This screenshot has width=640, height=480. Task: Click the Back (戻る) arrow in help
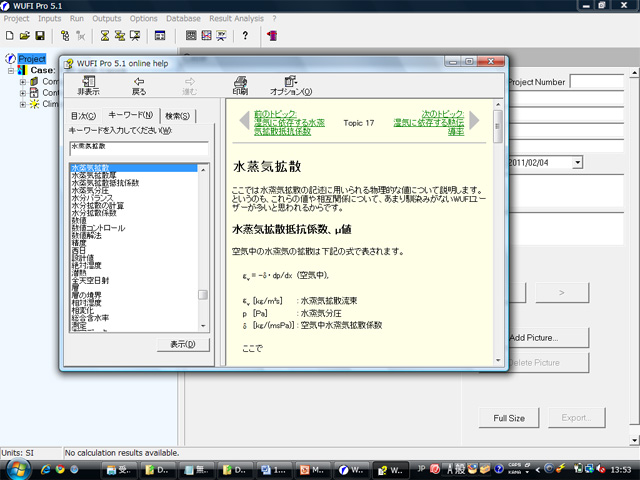pyautogui.click(x=139, y=85)
